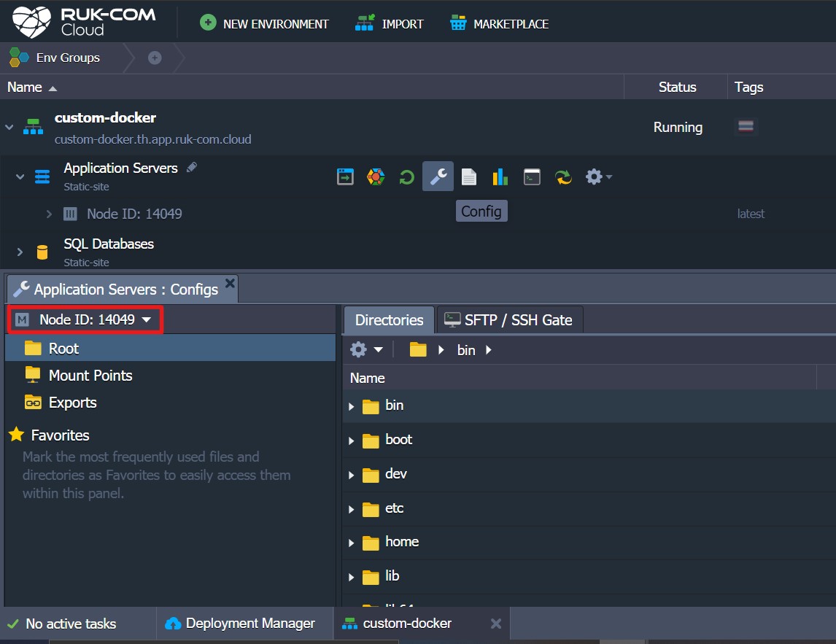Open the NEW ENVIRONMENT creator
This screenshot has height=644, width=836.
(264, 23)
